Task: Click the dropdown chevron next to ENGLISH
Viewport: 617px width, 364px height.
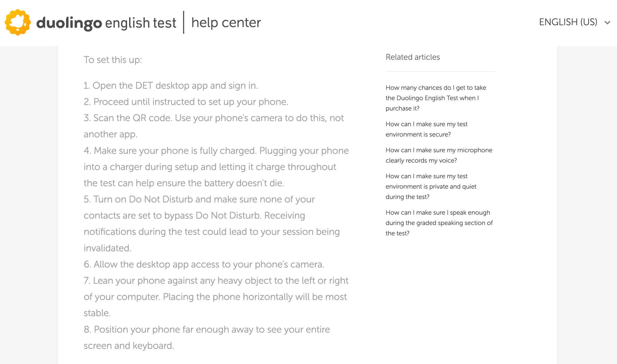Action: 609,22
